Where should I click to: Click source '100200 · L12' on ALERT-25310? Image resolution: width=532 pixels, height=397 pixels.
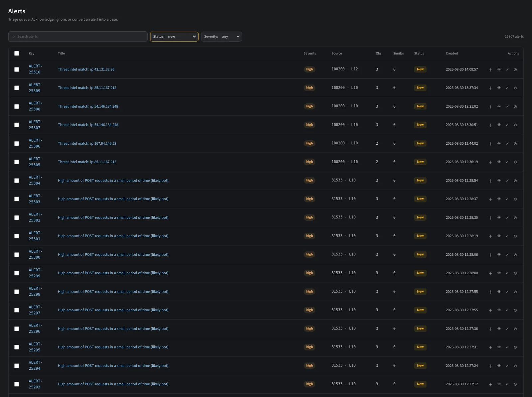coord(345,69)
